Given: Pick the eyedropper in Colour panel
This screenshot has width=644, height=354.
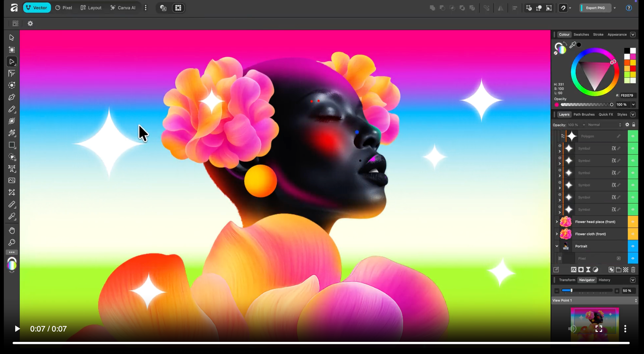Looking at the screenshot, I should pos(573,45).
